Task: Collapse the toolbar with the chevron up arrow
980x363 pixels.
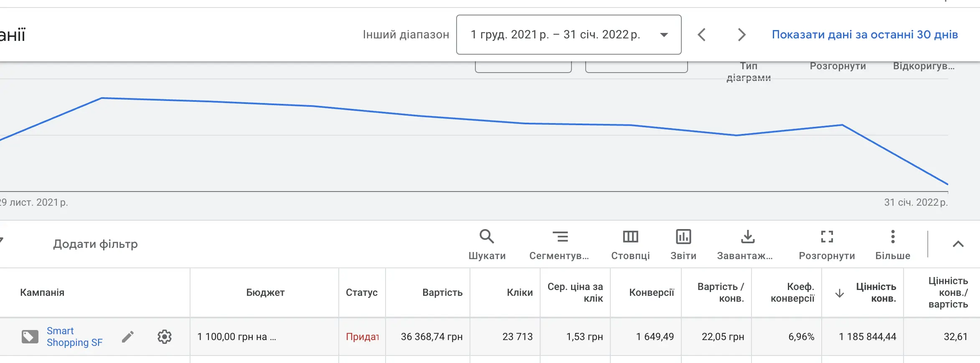Action: 958,244
